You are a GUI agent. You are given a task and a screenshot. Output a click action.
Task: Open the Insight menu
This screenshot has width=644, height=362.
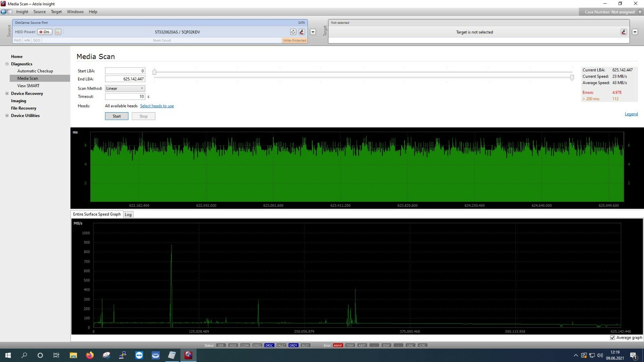(x=22, y=12)
